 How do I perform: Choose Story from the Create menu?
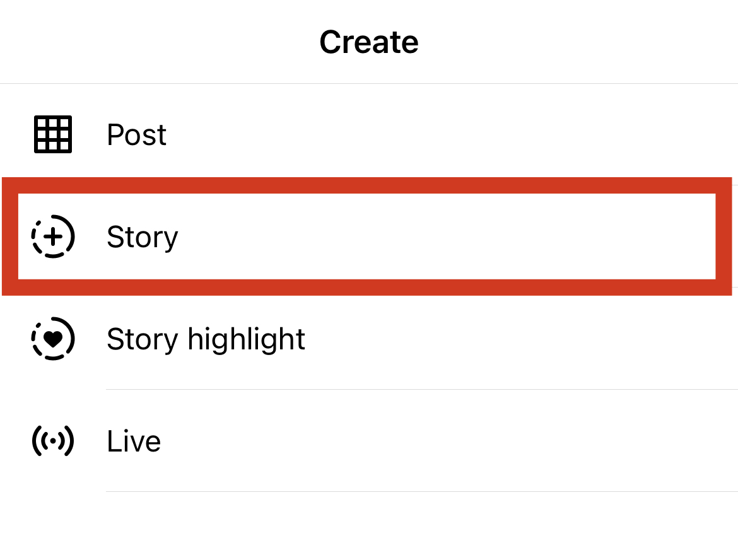367,236
